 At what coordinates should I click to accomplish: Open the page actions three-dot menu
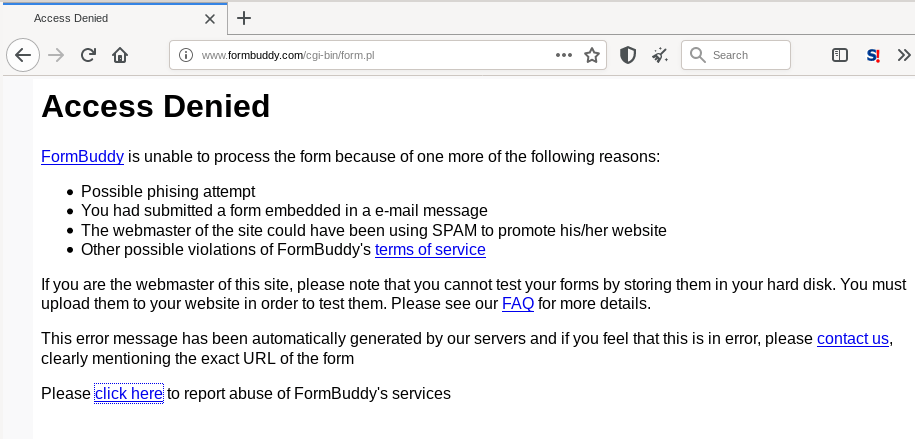pos(564,55)
